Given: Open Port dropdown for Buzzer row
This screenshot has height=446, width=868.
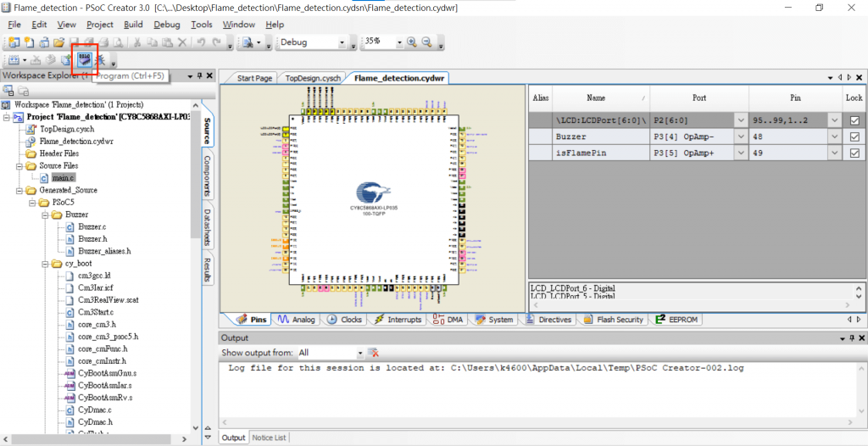Looking at the screenshot, I should click(x=741, y=137).
